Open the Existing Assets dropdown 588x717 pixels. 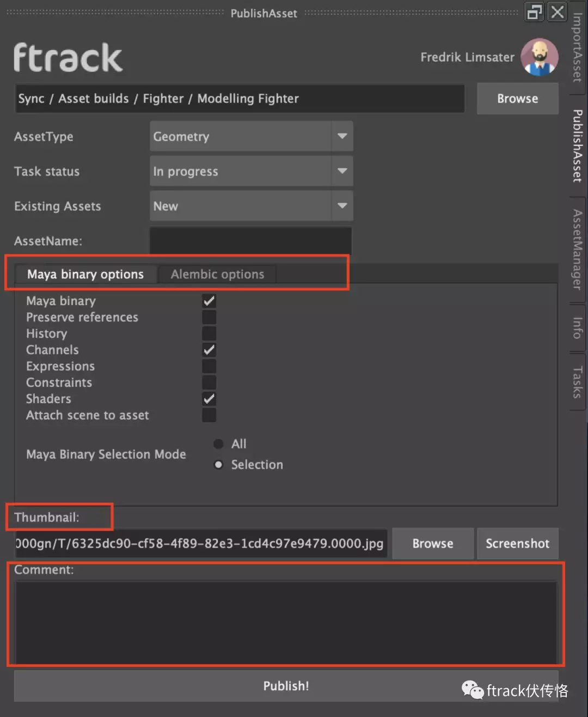tap(252, 206)
